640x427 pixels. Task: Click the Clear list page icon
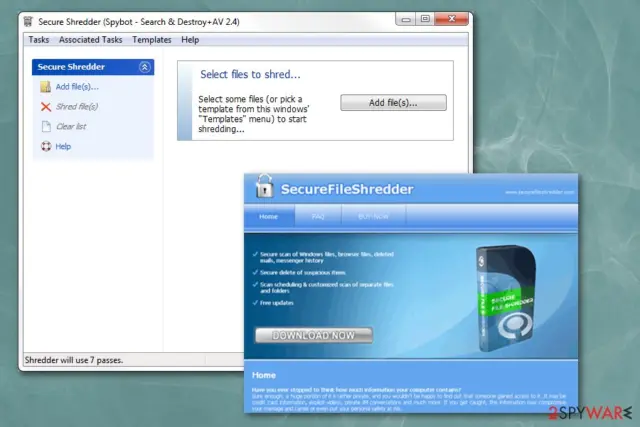[46, 127]
